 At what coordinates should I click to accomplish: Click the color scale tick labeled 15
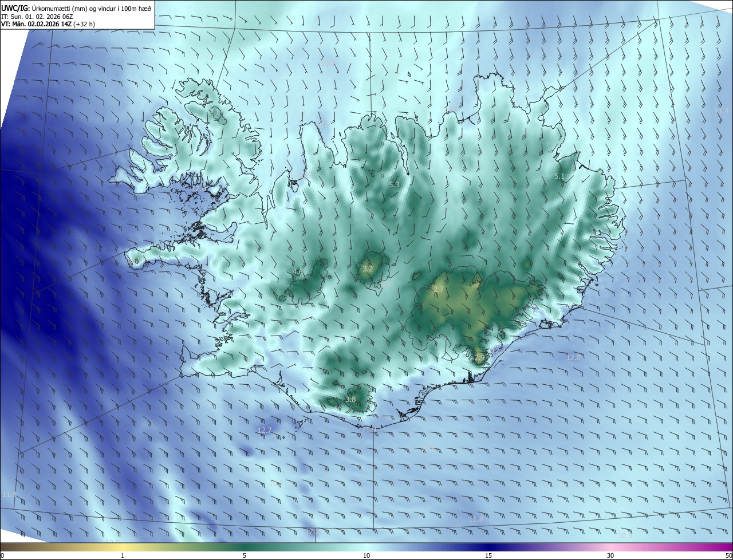488,555
